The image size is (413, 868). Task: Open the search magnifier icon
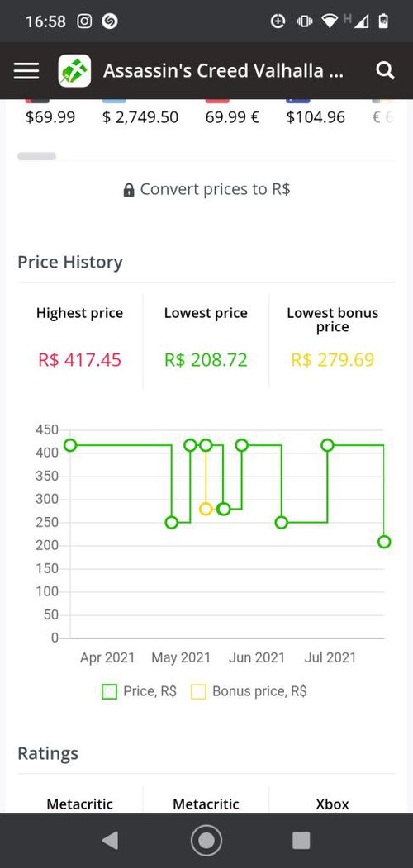[x=385, y=71]
